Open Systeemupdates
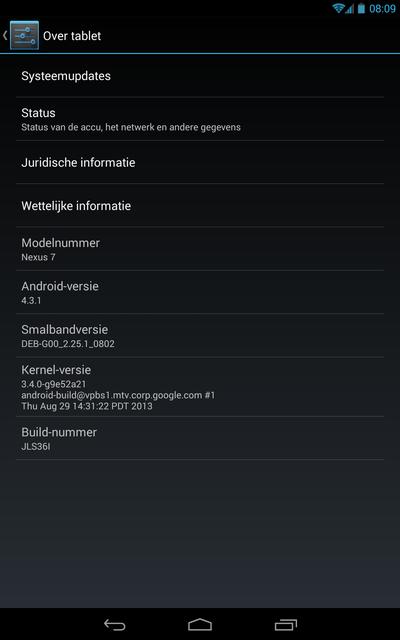The height and width of the screenshot is (640, 400). [x=200, y=76]
